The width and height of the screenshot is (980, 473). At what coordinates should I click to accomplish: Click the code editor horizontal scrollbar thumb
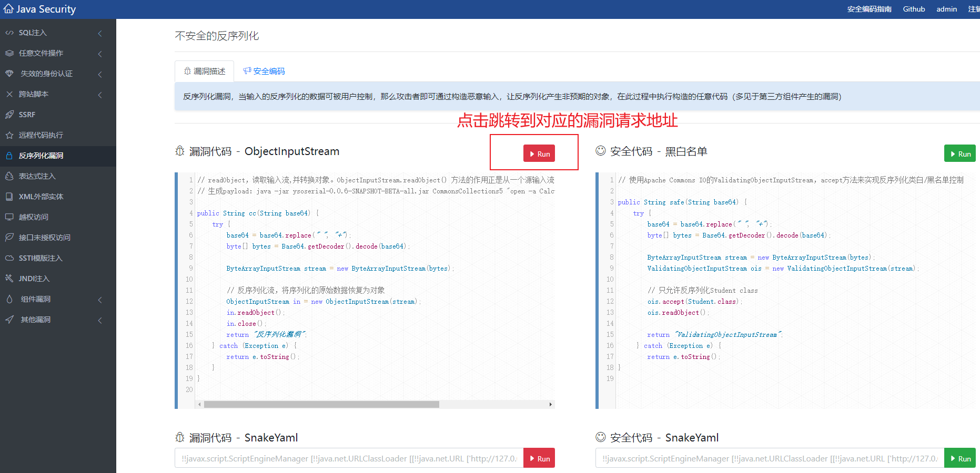click(x=321, y=404)
